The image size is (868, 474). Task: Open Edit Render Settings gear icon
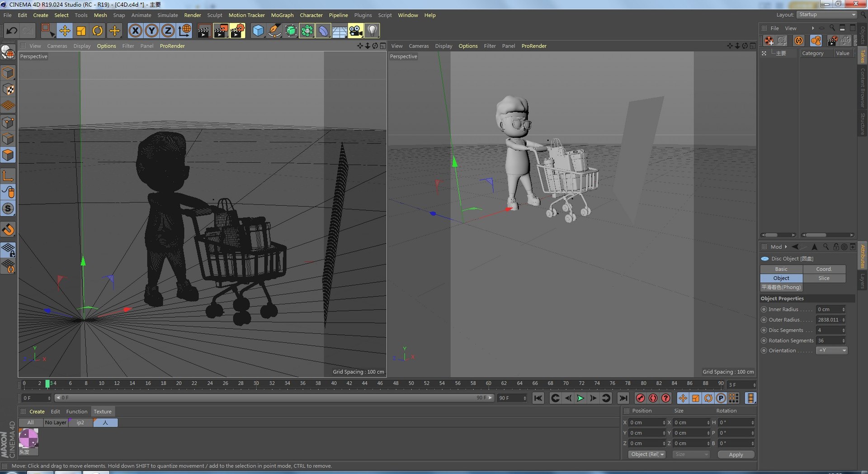pos(237,31)
